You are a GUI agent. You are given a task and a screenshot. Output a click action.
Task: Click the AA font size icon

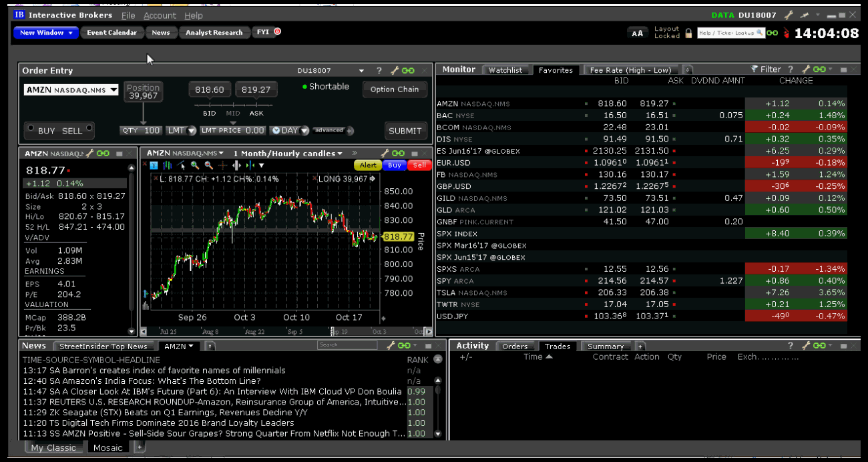[x=638, y=33]
